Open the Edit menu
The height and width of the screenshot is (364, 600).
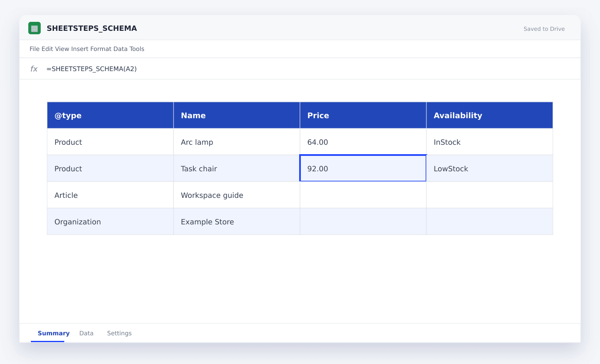click(x=47, y=49)
